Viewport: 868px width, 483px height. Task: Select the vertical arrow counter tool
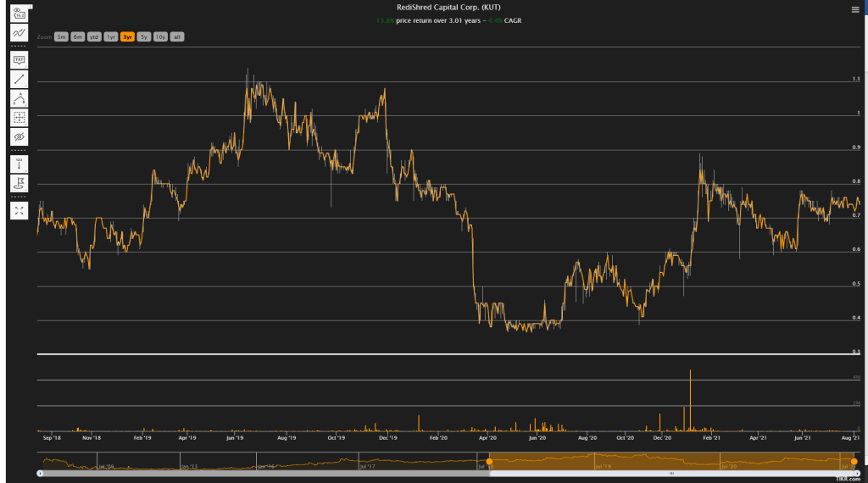(x=19, y=164)
